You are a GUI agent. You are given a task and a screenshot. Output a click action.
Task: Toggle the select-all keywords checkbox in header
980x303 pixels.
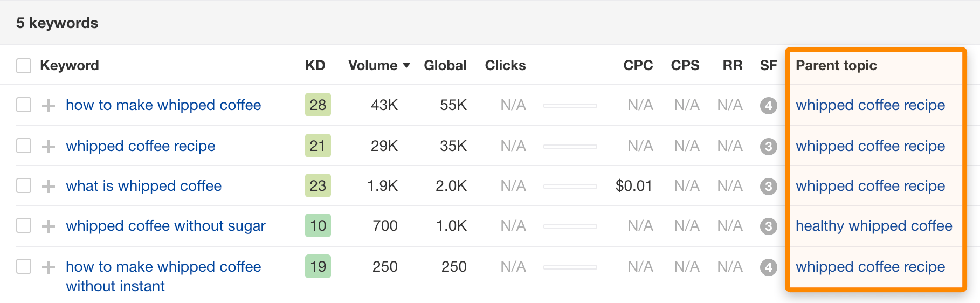24,66
